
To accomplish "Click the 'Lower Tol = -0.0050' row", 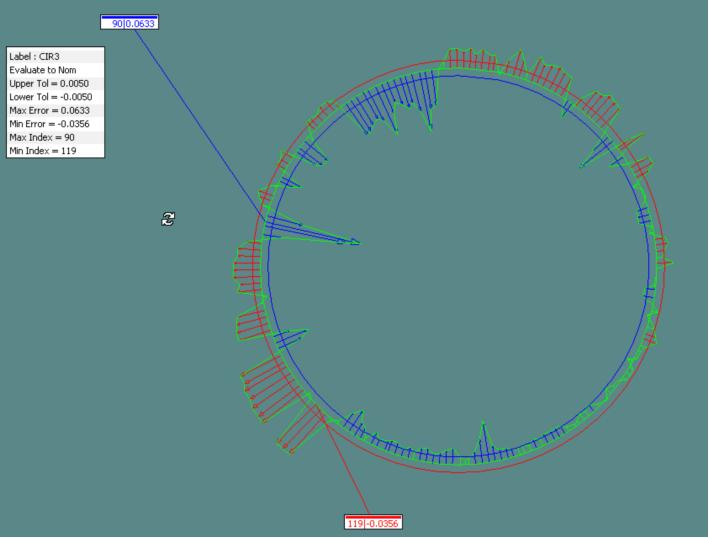I will click(56, 97).
